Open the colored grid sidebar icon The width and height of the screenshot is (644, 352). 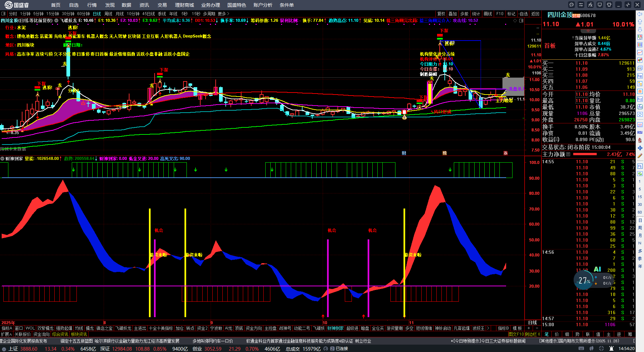point(640,45)
